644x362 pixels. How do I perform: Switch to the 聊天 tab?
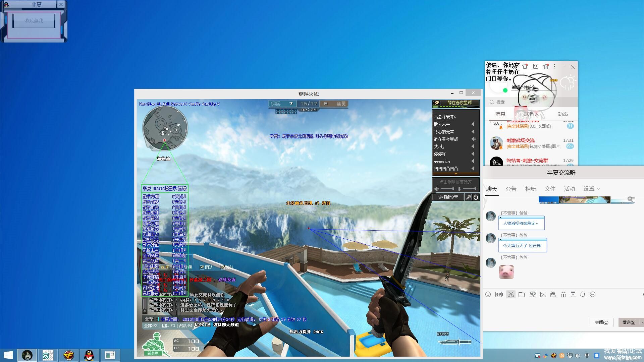[491, 189]
